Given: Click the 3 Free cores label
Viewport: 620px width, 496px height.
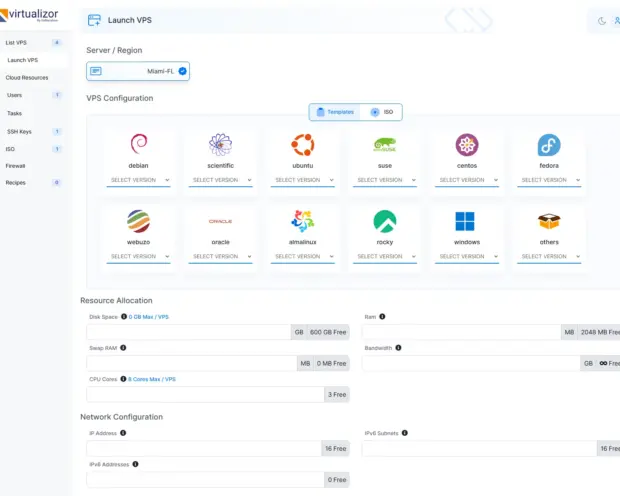Looking at the screenshot, I should pos(337,394).
